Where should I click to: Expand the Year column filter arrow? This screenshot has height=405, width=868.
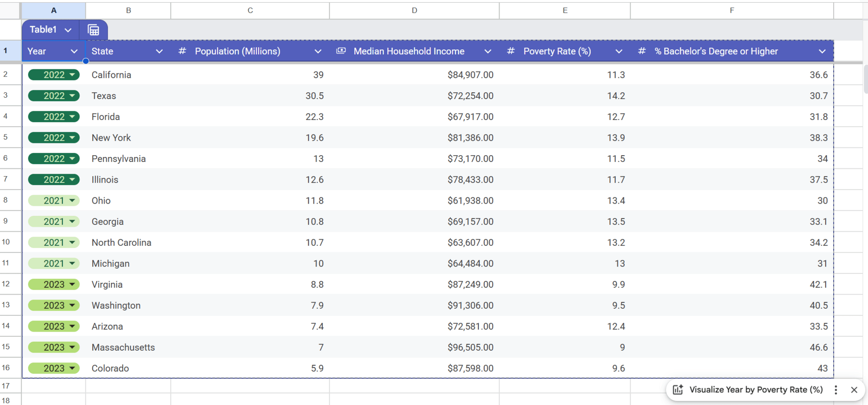[x=74, y=51]
